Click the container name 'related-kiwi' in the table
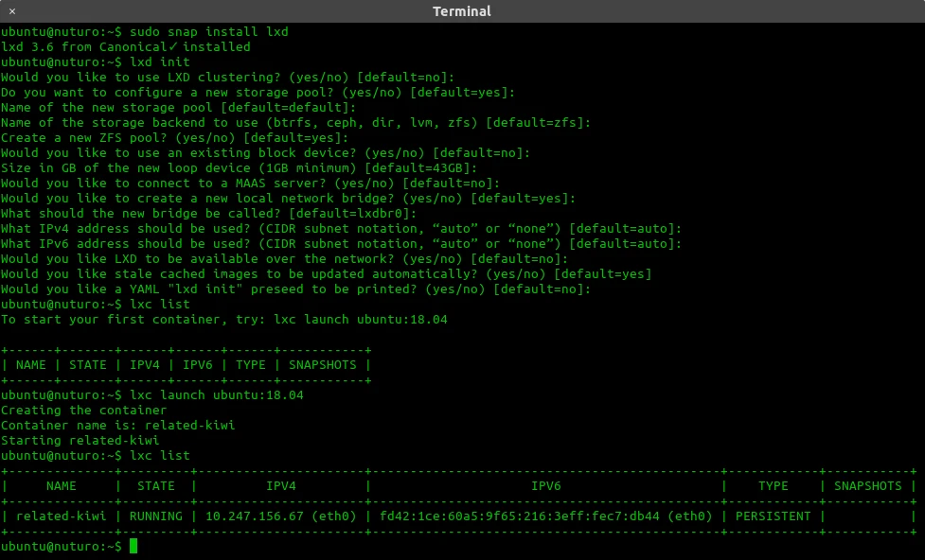This screenshot has height=560, width=925. pyautogui.click(x=62, y=516)
